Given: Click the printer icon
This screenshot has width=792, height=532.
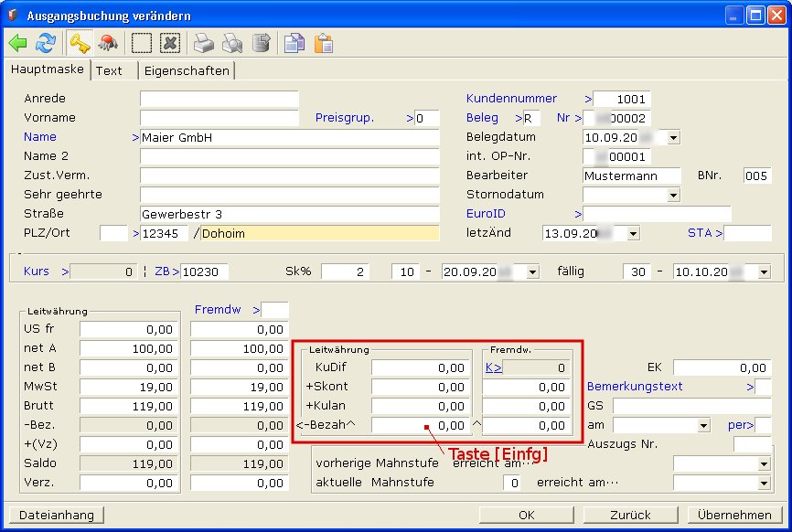Looking at the screenshot, I should tap(204, 43).
